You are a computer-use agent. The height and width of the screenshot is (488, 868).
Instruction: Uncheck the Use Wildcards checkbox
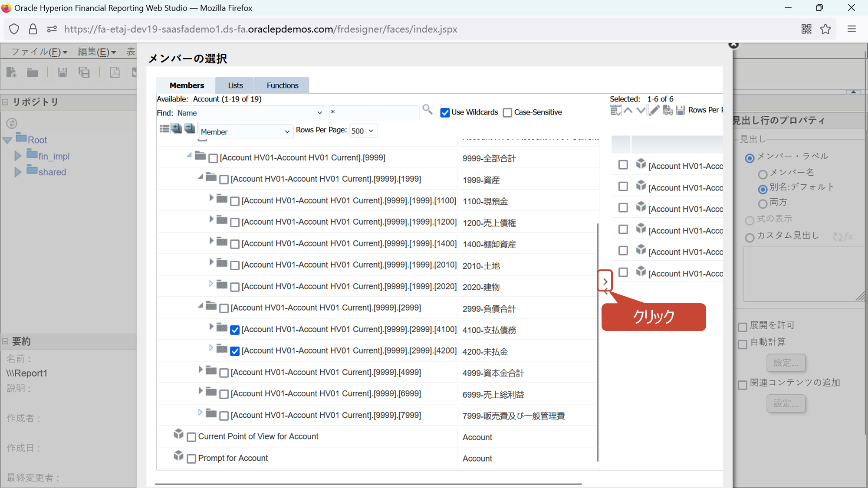coord(445,113)
